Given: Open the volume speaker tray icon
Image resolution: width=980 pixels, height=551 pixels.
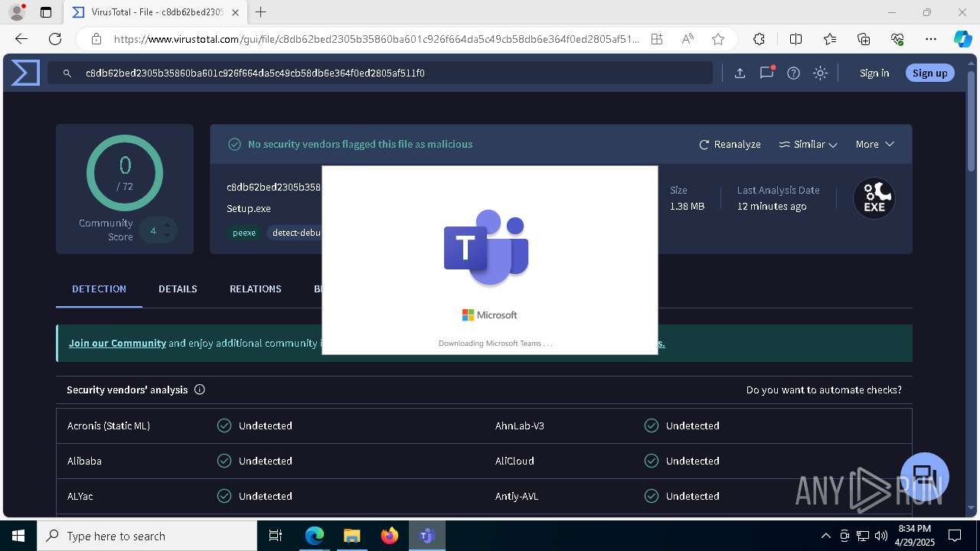Looking at the screenshot, I should click(881, 536).
